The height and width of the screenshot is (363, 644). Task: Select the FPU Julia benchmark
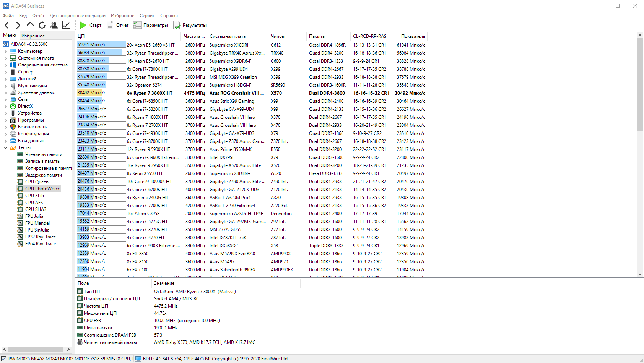point(34,216)
